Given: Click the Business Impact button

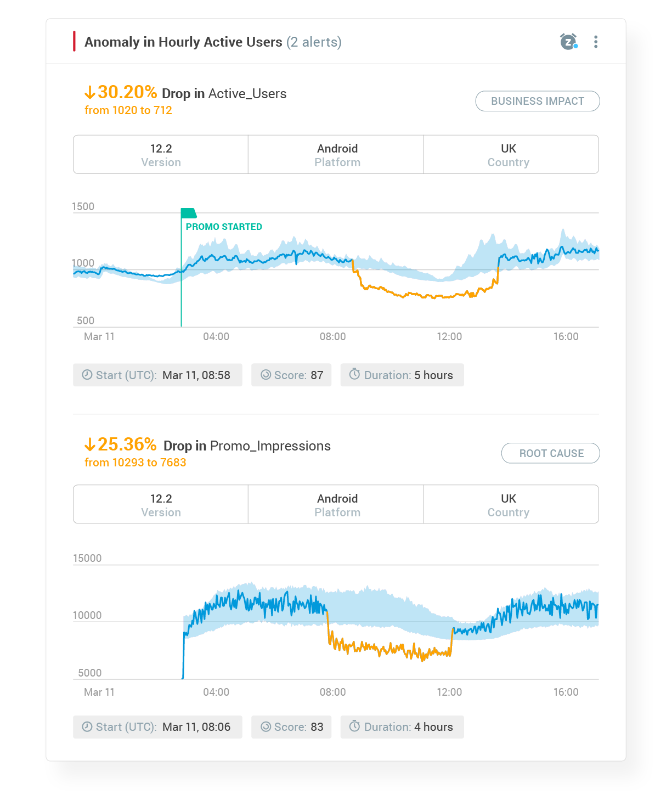Looking at the screenshot, I should (537, 101).
